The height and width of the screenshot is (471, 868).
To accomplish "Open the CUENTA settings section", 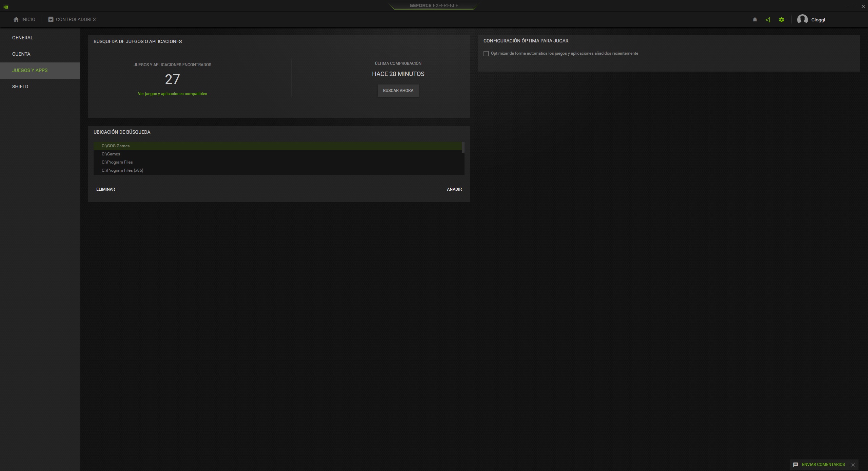I will (x=40, y=54).
